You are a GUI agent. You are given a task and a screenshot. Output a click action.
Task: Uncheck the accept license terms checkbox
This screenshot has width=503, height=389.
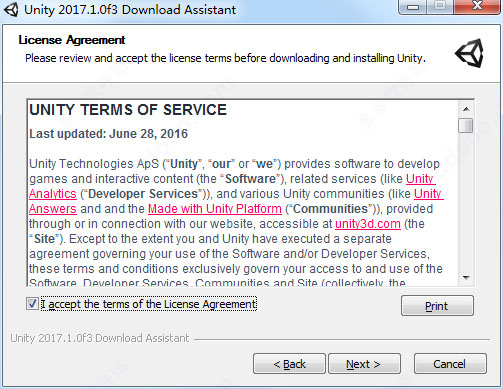32,304
